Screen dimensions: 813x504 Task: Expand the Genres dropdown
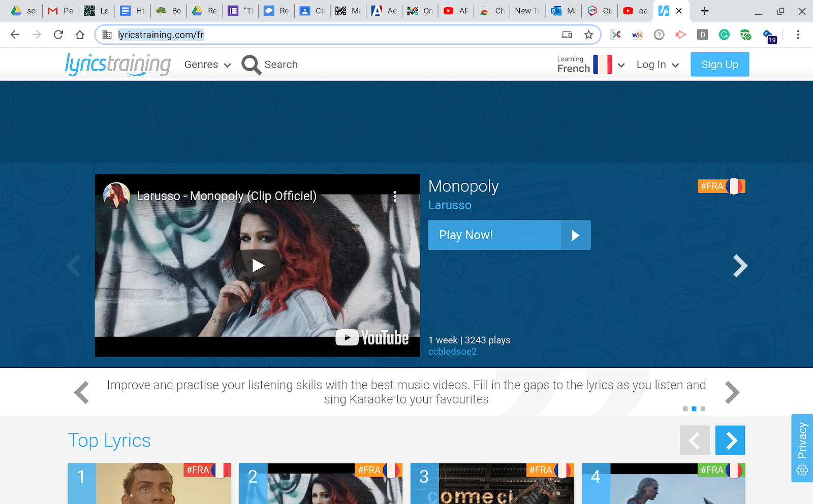[207, 65]
